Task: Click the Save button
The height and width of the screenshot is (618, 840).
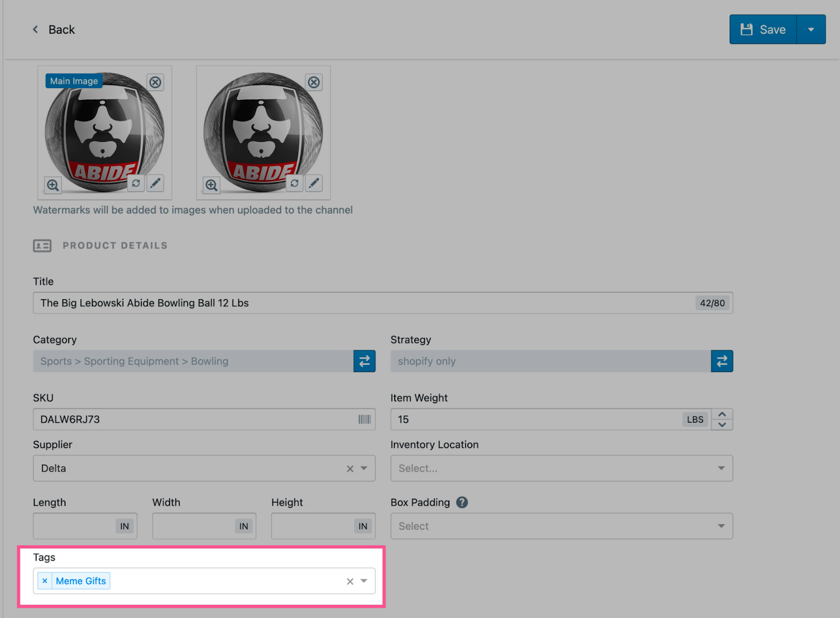Action: click(x=763, y=29)
